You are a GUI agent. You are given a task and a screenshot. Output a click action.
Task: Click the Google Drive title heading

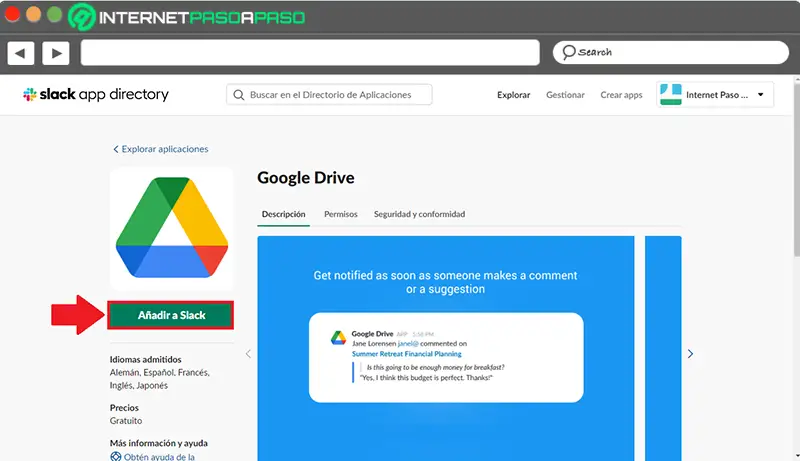coord(306,177)
